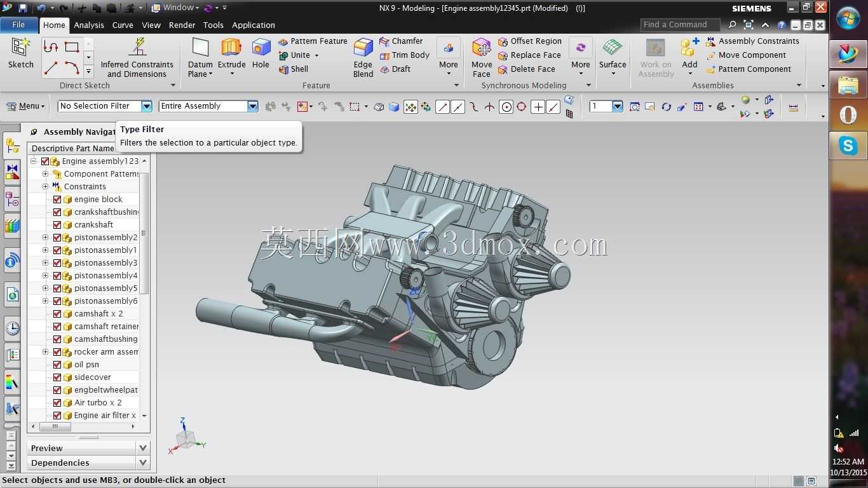868x488 pixels.
Task: Select the Draft tool
Action: (395, 69)
